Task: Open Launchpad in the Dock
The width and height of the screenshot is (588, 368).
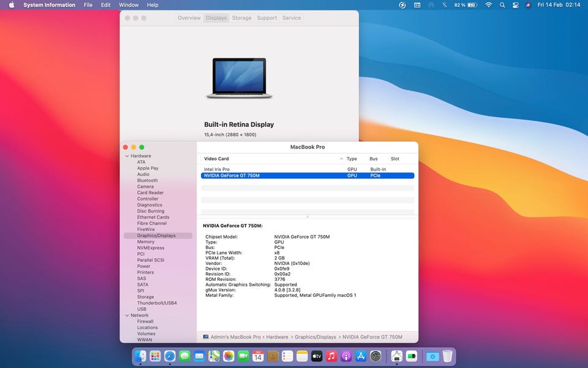Action: pyautogui.click(x=155, y=356)
